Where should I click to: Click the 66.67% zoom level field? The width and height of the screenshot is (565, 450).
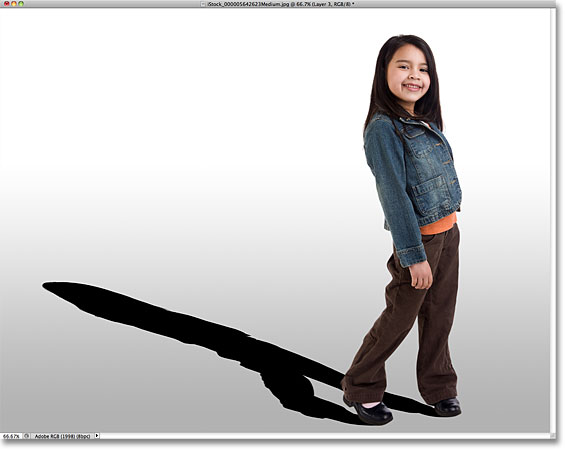click(x=11, y=436)
